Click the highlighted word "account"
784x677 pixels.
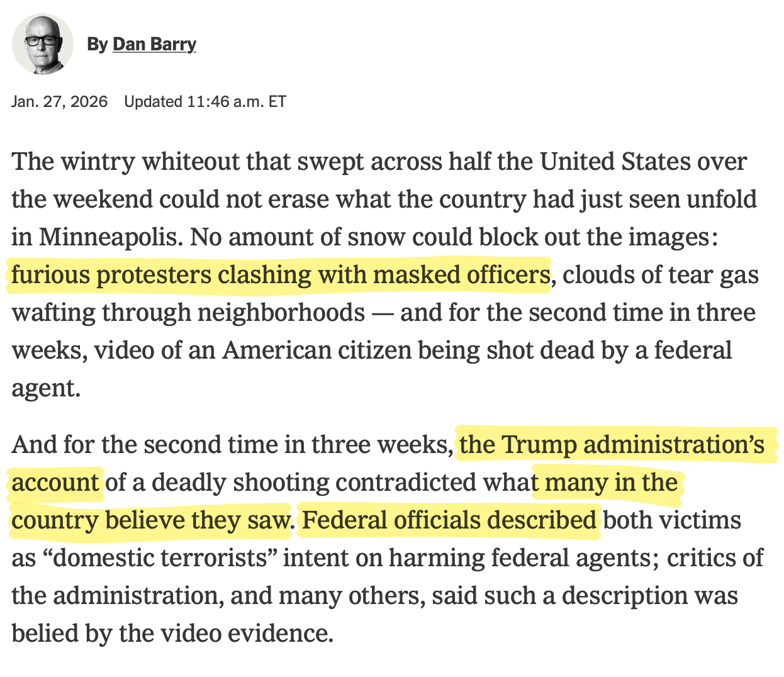click(x=55, y=483)
